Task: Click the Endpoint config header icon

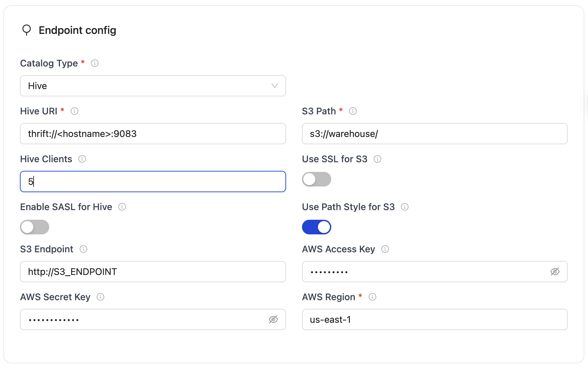Action: click(x=27, y=30)
